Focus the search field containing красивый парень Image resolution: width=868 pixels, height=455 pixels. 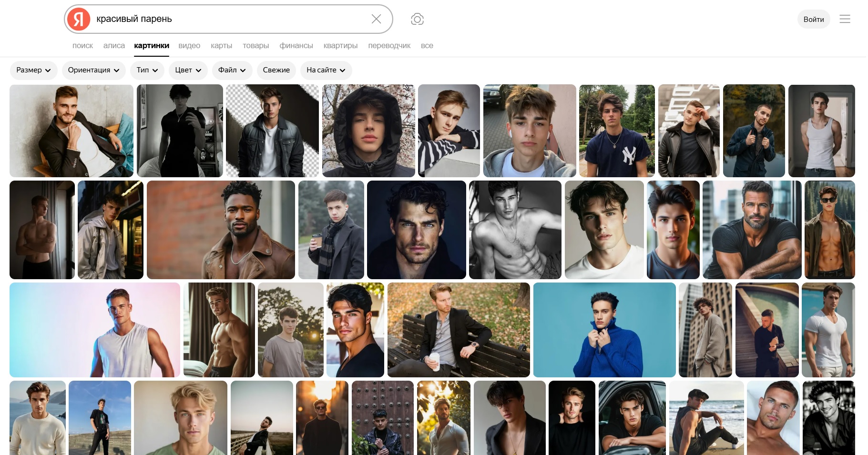point(229,19)
